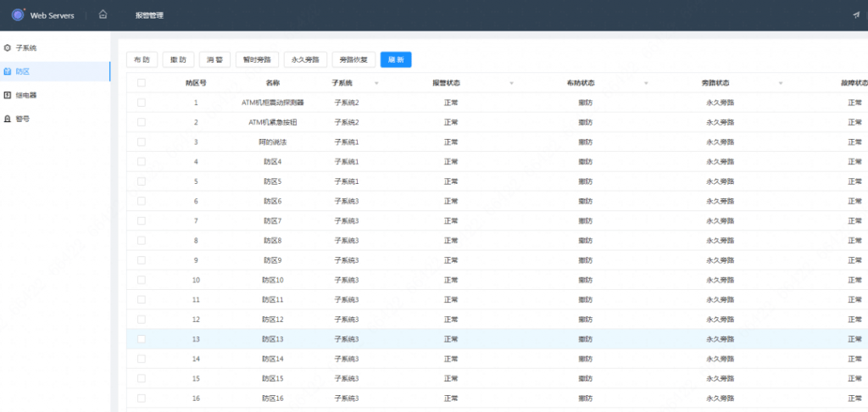Click the 防区10 name cell
Image resolution: width=868 pixels, height=412 pixels.
272,280
